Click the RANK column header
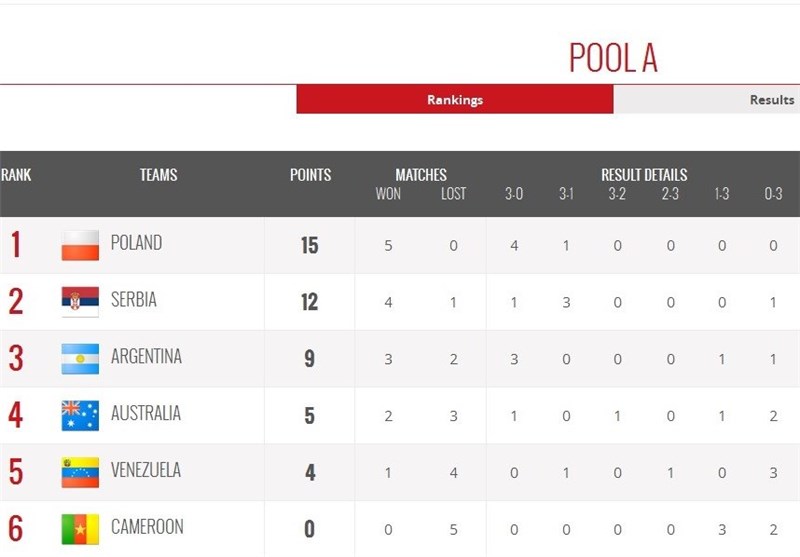This screenshot has width=800, height=557. [x=16, y=175]
